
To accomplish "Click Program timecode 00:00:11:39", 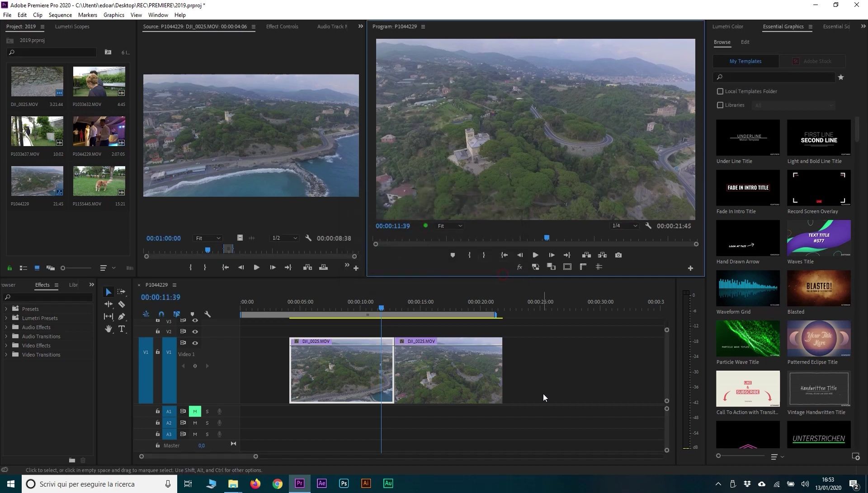I will 392,226.
